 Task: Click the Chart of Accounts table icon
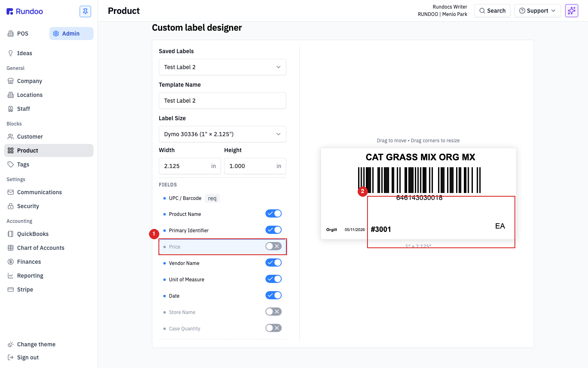pos(11,248)
